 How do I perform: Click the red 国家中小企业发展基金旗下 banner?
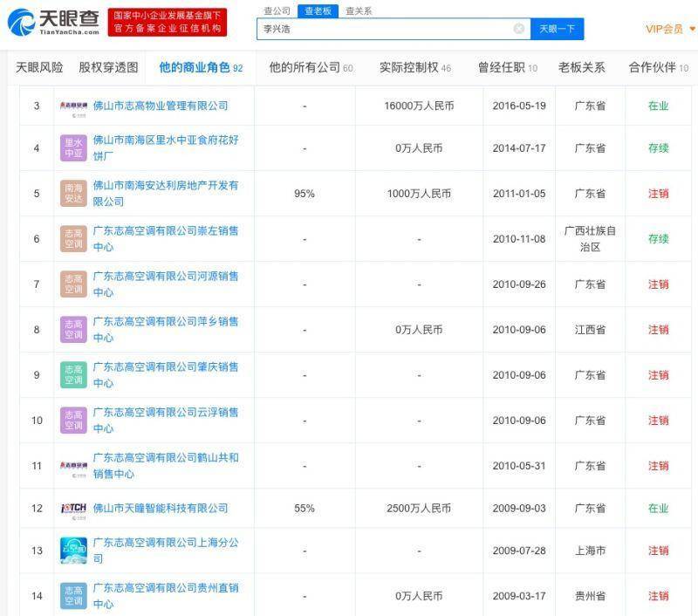(x=168, y=23)
